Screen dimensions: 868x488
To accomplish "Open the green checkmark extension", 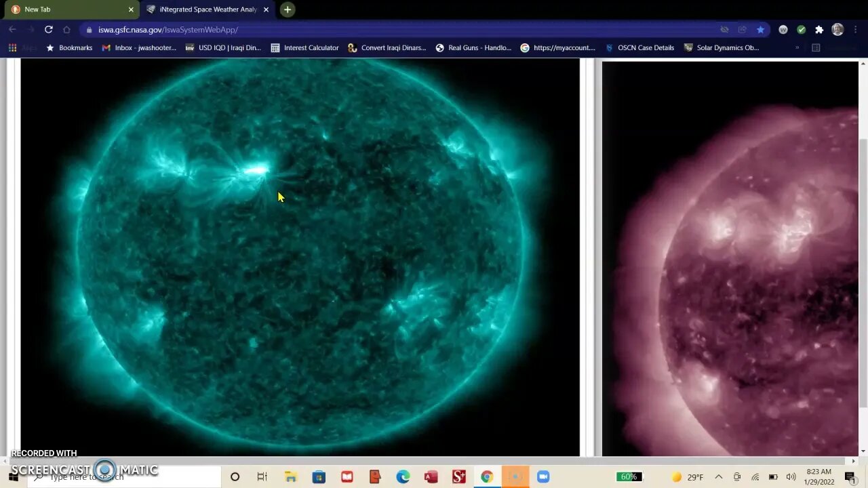I will coord(802,30).
